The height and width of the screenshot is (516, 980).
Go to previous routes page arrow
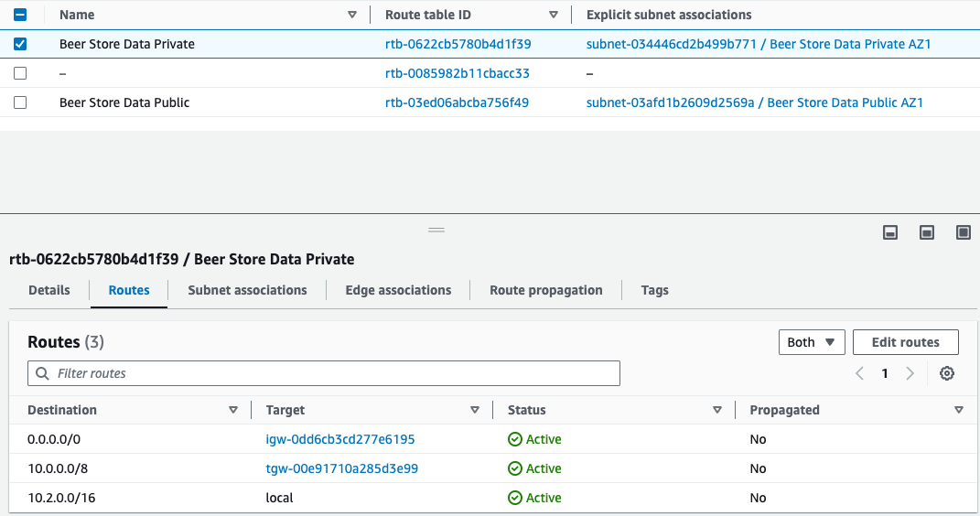coord(859,373)
